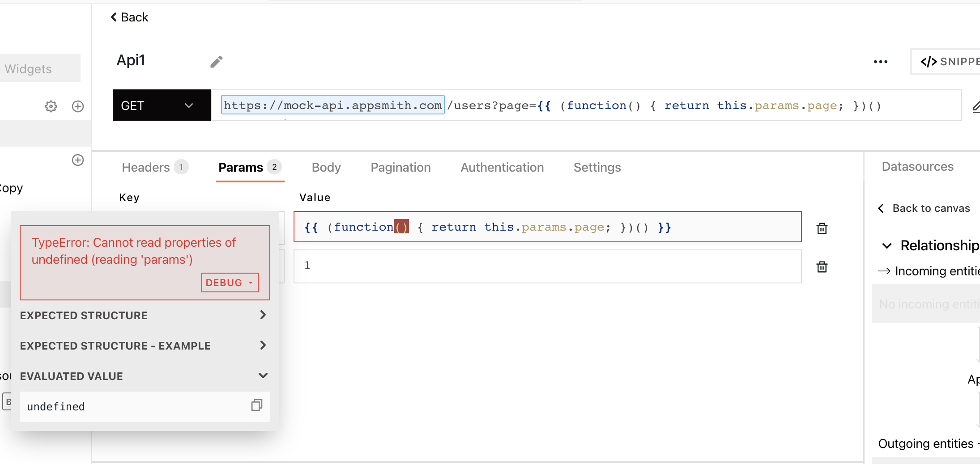Click the Widgets search field
The width and height of the screenshot is (980, 464).
pos(40,68)
